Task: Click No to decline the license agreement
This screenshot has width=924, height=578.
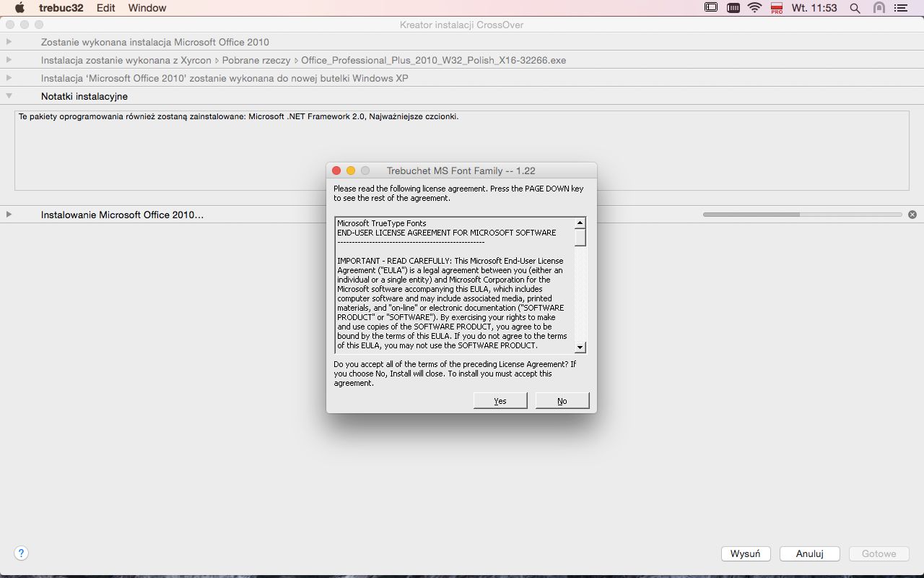Action: pyautogui.click(x=562, y=400)
